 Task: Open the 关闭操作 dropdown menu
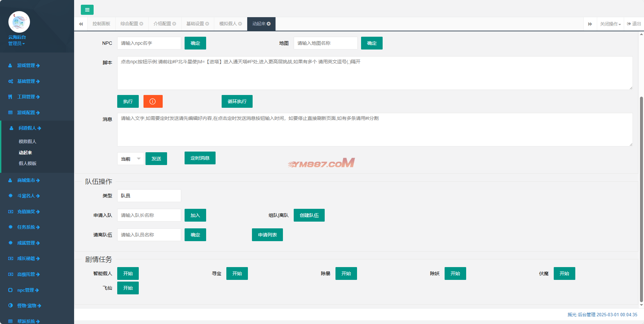tap(610, 24)
